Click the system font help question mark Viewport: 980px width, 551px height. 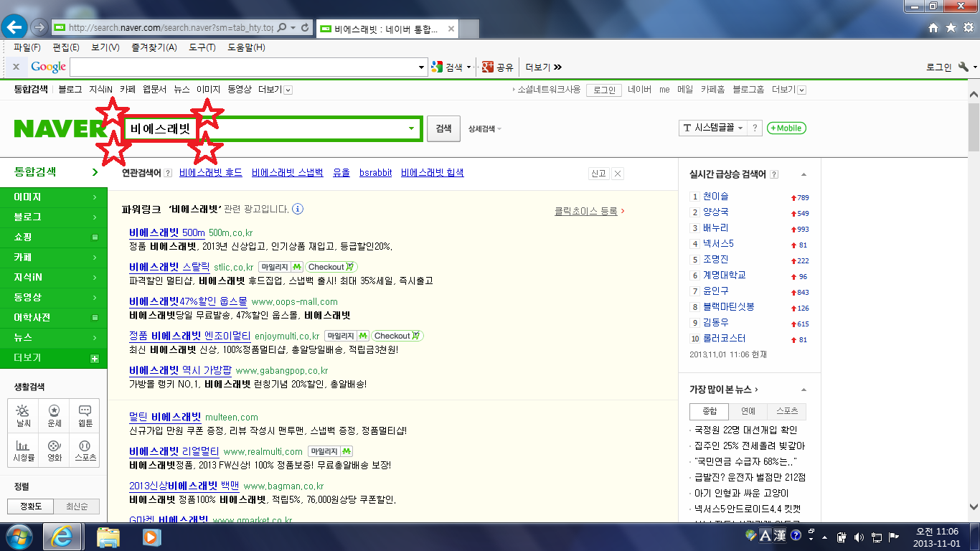[755, 128]
